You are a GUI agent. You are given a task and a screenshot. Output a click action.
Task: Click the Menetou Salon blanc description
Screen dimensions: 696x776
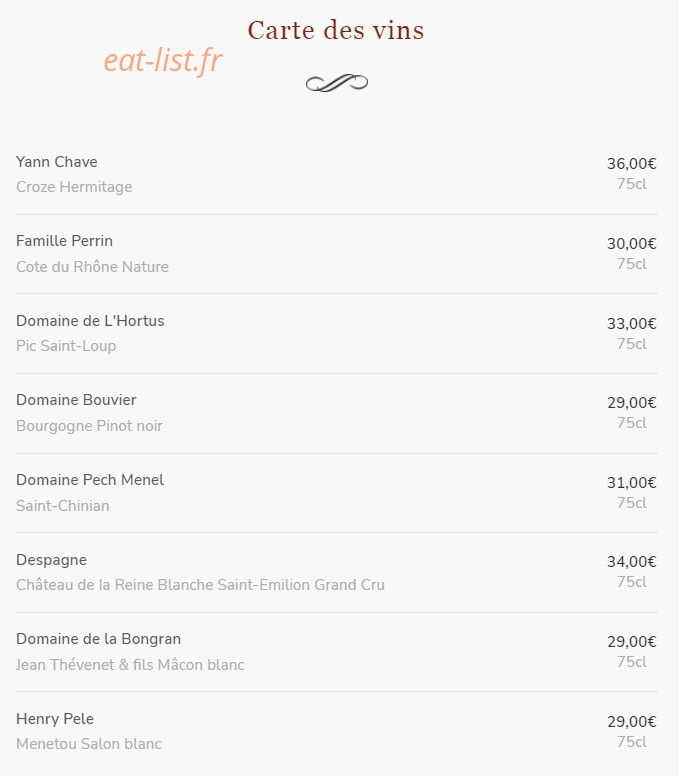click(x=89, y=744)
